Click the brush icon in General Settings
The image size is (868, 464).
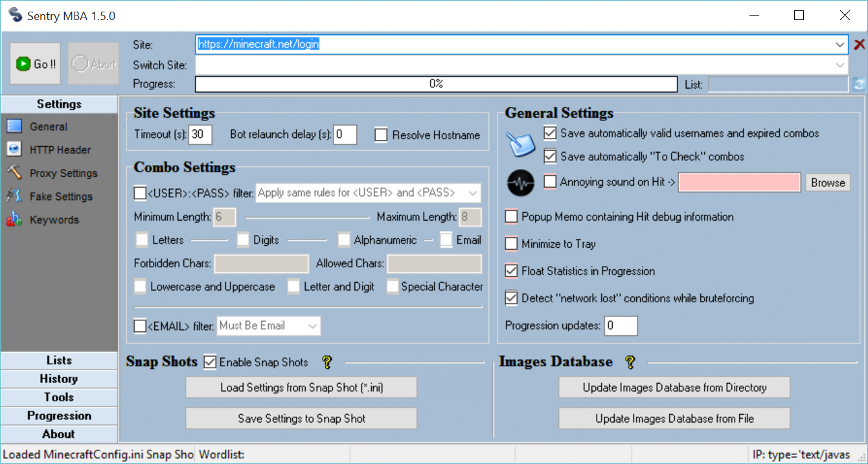[x=521, y=143]
